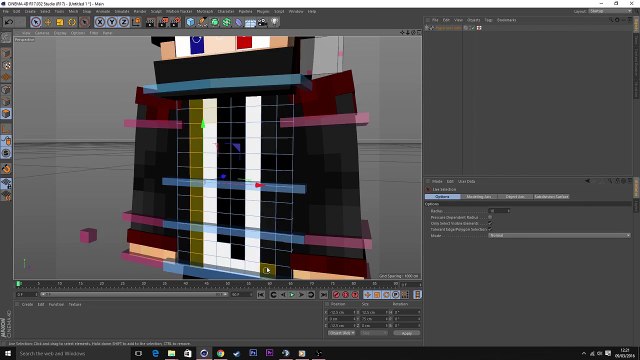Screen dimensions: 640x360
Task: Click Position X field in Coordinates
Action: 341,312
